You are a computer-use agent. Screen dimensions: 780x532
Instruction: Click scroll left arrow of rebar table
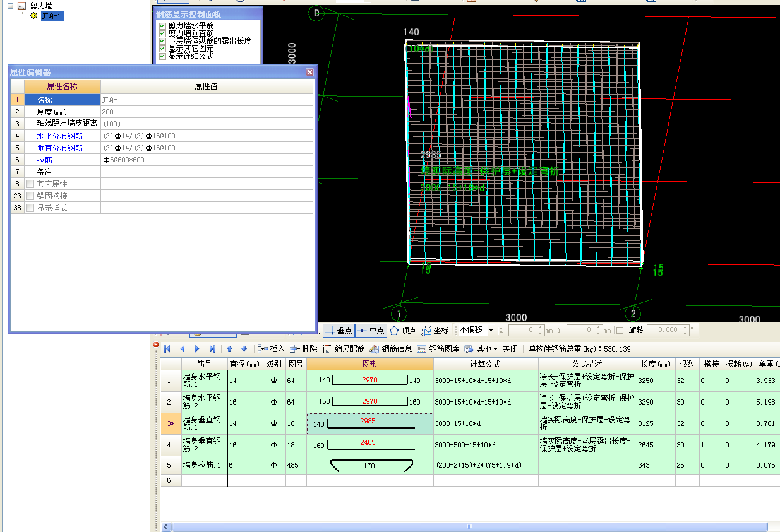pyautogui.click(x=166, y=526)
